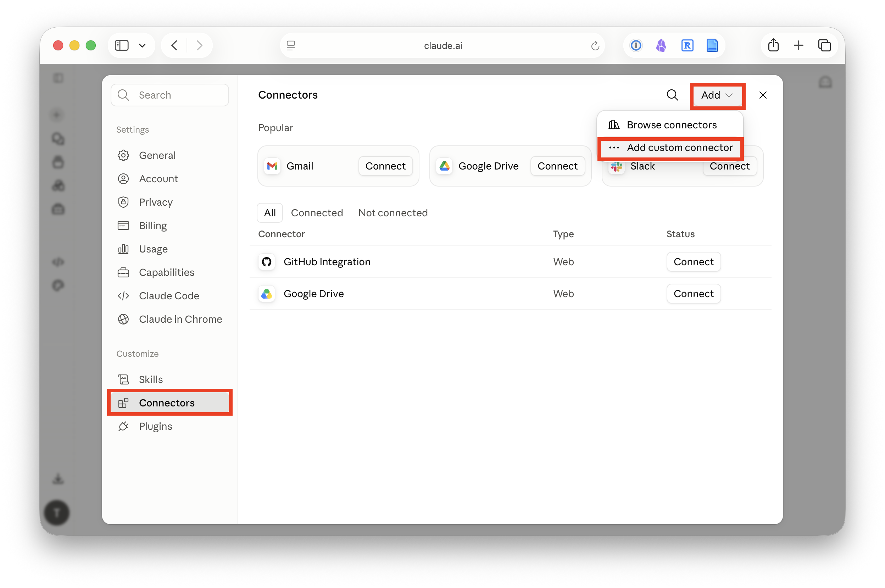Click Google Drive name in table row
Viewport: 885px width, 588px height.
313,294
